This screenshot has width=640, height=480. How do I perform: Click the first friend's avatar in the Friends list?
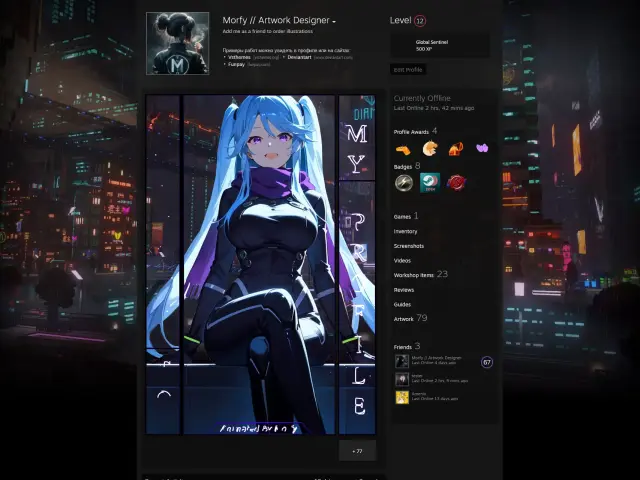tap(402, 361)
